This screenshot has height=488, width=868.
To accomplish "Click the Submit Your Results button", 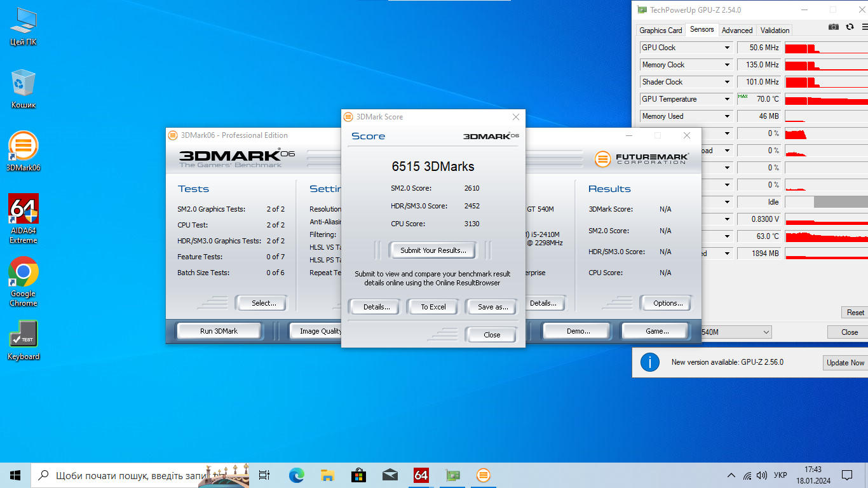I will pyautogui.click(x=433, y=250).
